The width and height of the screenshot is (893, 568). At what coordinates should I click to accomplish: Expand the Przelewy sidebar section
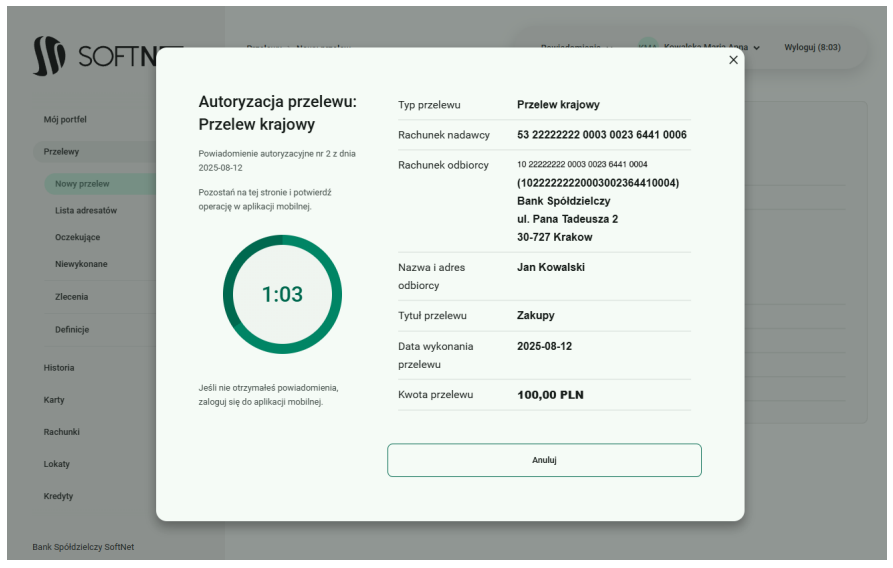tap(62, 152)
